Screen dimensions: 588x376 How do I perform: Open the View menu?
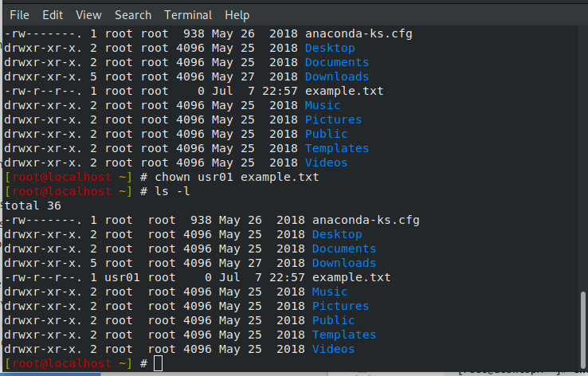click(x=88, y=15)
